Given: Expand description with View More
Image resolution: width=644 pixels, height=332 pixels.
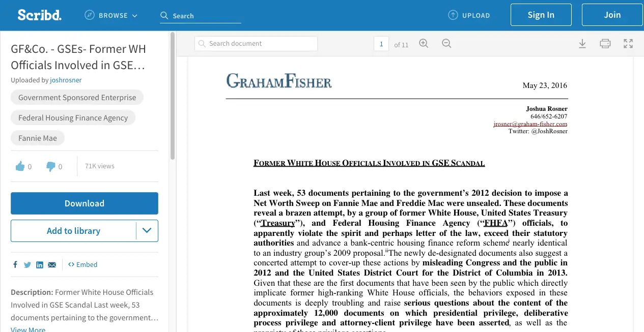Looking at the screenshot, I should pos(28,329).
